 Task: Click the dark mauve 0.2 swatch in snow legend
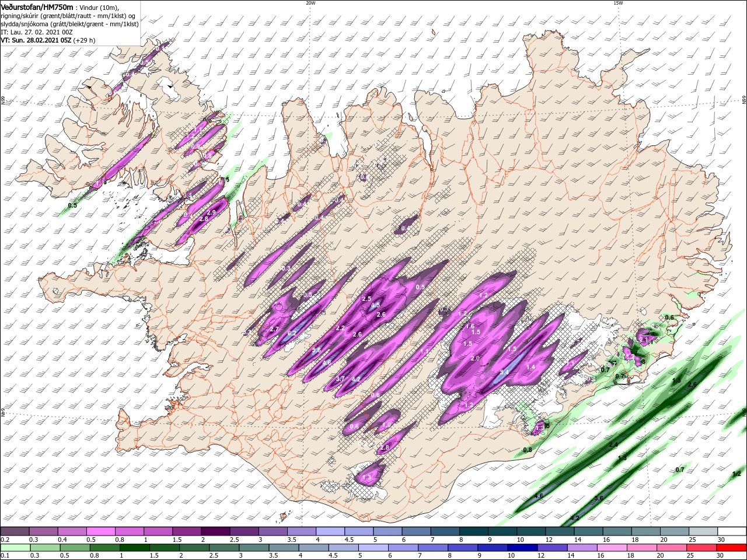pyautogui.click(x=15, y=531)
